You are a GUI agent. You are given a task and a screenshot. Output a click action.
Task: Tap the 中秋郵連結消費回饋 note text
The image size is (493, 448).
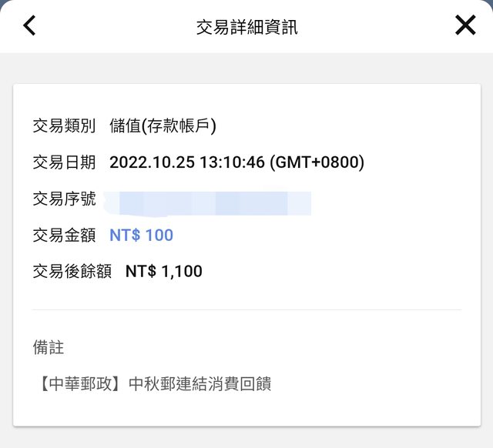pyautogui.click(x=200, y=383)
